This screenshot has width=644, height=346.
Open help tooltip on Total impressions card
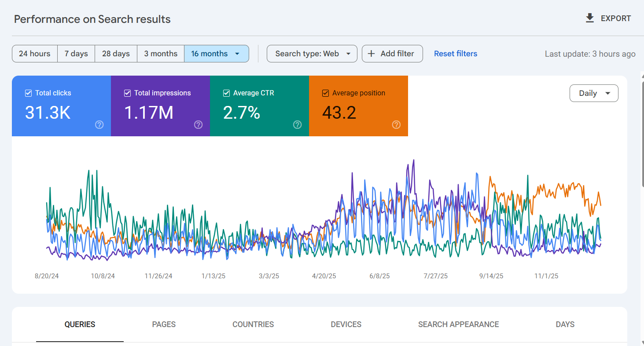[198, 124]
